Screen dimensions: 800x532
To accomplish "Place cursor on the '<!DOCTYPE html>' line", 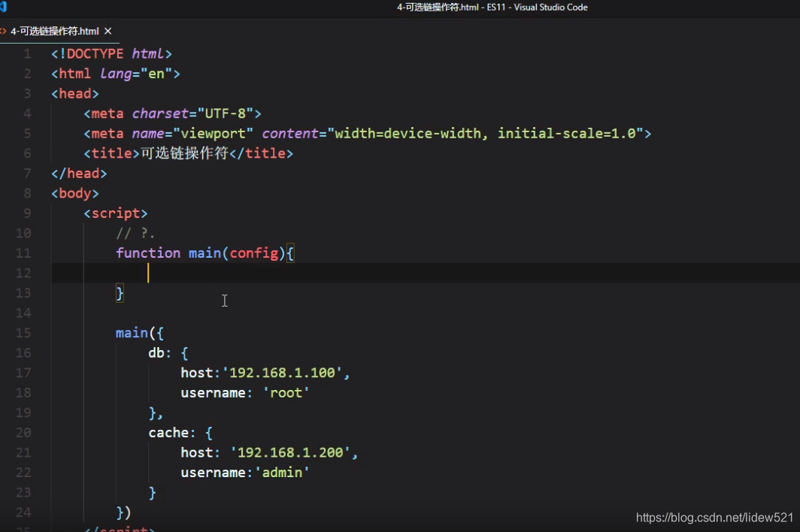I will click(x=111, y=53).
